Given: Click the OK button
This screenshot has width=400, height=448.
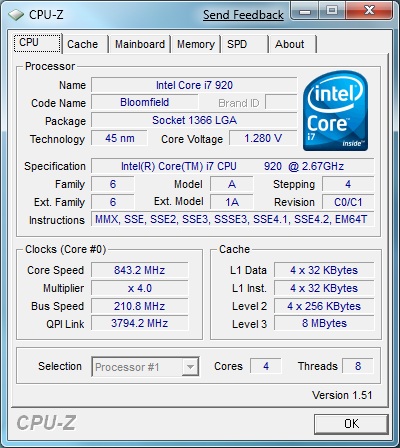Looking at the screenshot, I should (x=351, y=424).
